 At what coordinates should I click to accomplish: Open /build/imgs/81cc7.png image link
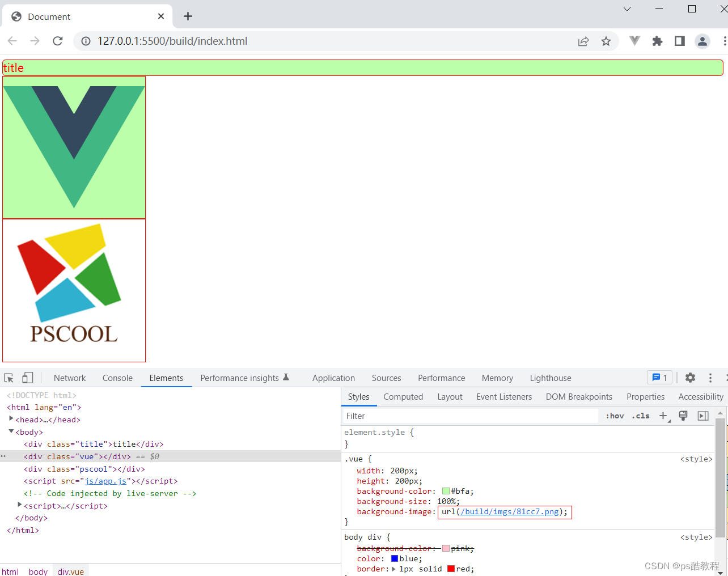[510, 511]
